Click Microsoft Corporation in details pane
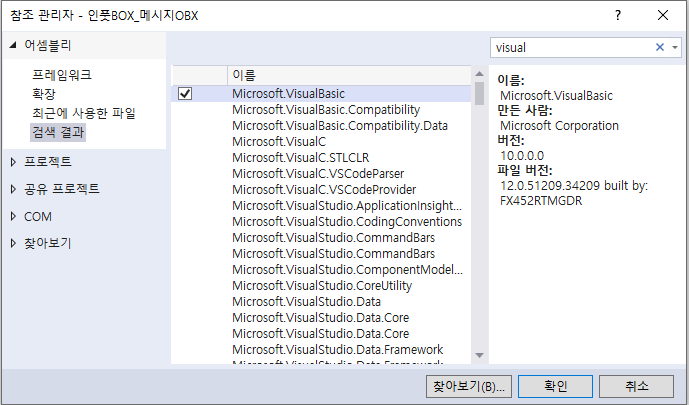 [559, 126]
